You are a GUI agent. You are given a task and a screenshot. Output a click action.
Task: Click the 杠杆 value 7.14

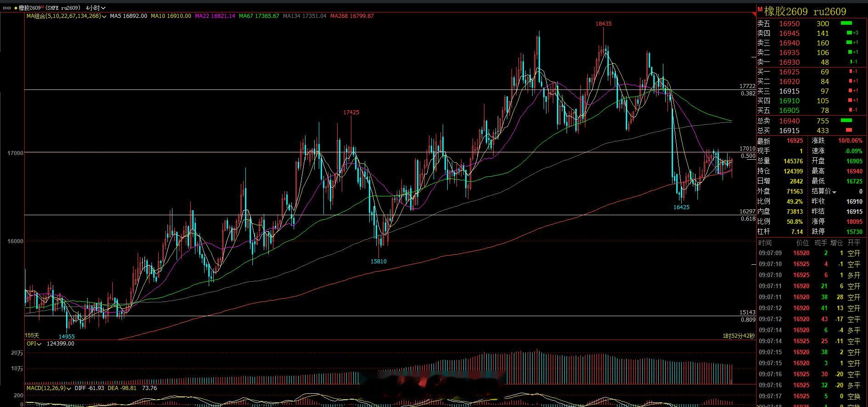797,232
